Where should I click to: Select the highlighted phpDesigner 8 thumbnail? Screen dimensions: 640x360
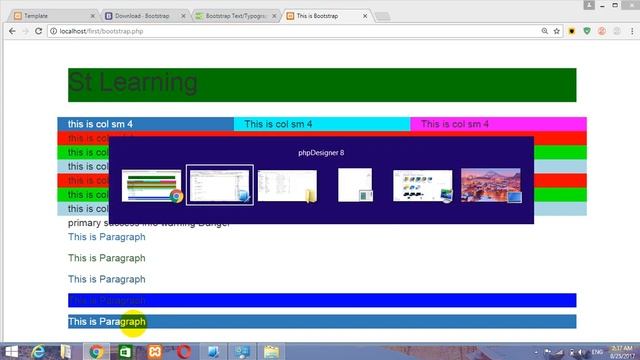tap(220, 185)
